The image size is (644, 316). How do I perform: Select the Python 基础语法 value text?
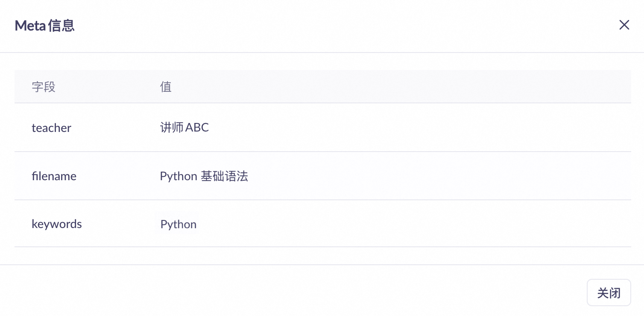click(204, 176)
